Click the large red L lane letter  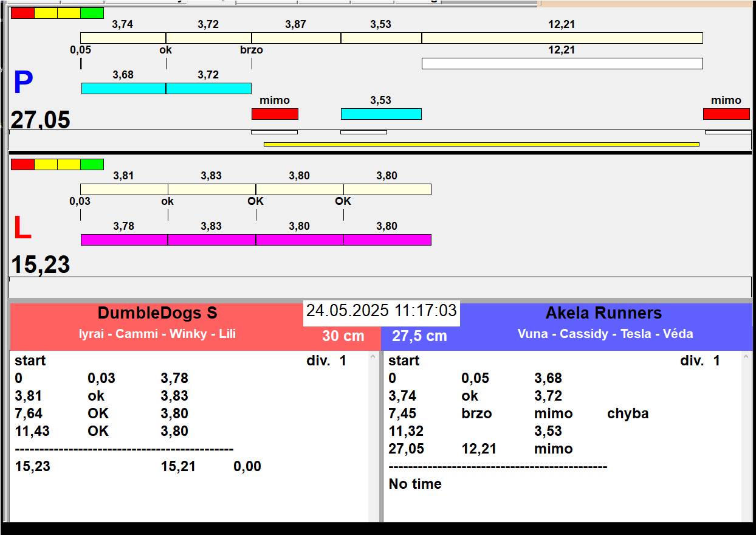(x=22, y=229)
